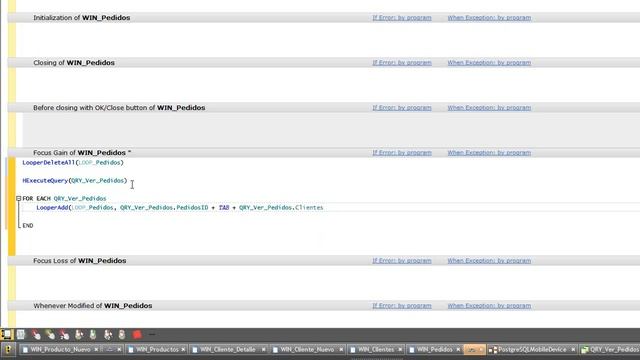This screenshot has width=640, height=360.
Task: Collapse the FOR EACH code block
Action: tap(18, 198)
